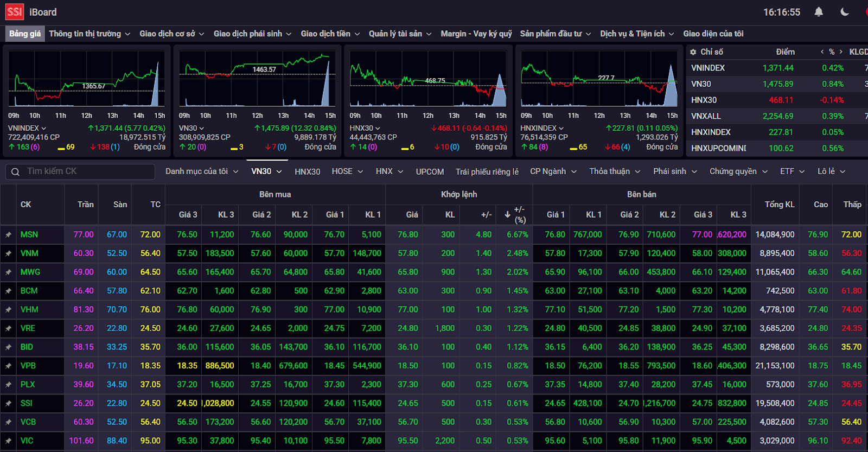Click the VN30 row in Chỉ số panel
The height and width of the screenshot is (452, 868).
777,84
